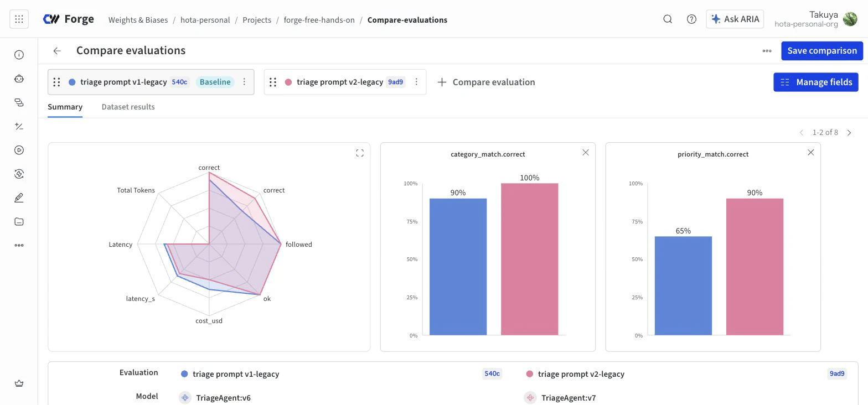Viewport: 868px width, 405px height.
Task: Switch to the Summary tab
Action: (x=65, y=107)
